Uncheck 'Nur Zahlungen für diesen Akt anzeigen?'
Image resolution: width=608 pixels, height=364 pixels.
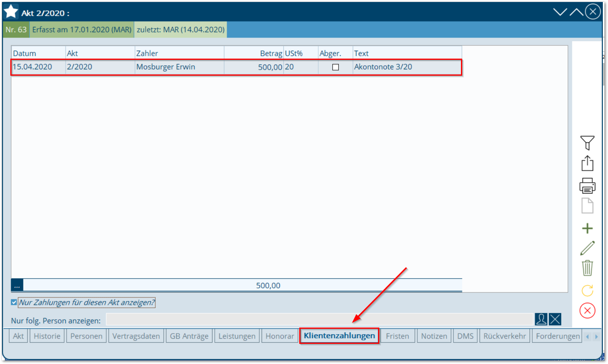tap(14, 302)
